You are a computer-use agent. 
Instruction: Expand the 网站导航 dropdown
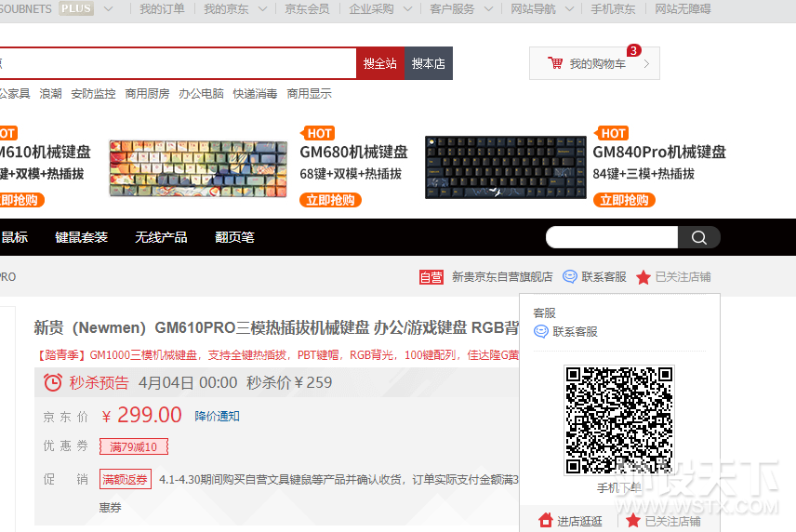570,9
